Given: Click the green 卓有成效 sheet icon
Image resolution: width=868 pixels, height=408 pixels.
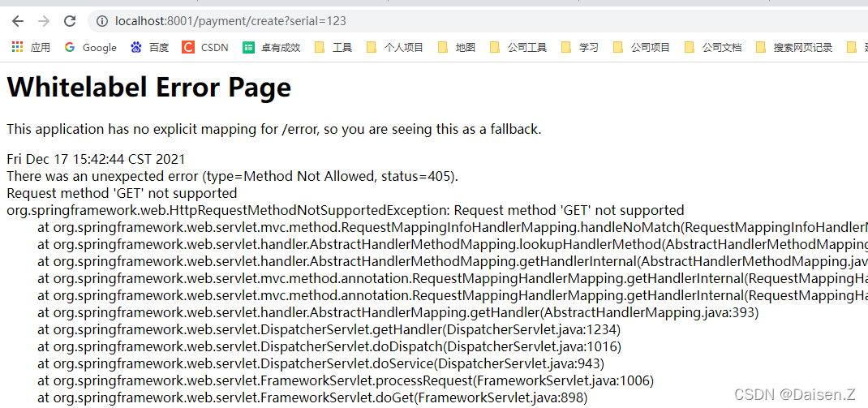Looking at the screenshot, I should (x=248, y=48).
